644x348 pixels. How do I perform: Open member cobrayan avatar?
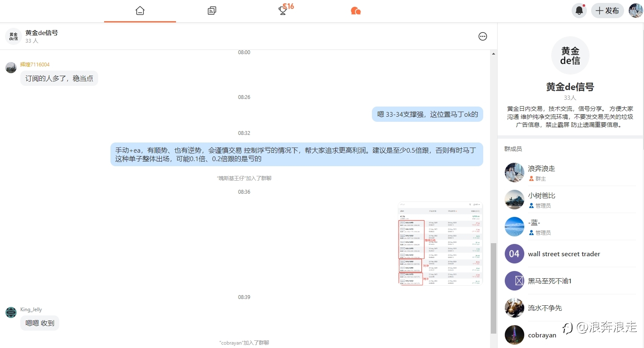(x=515, y=335)
